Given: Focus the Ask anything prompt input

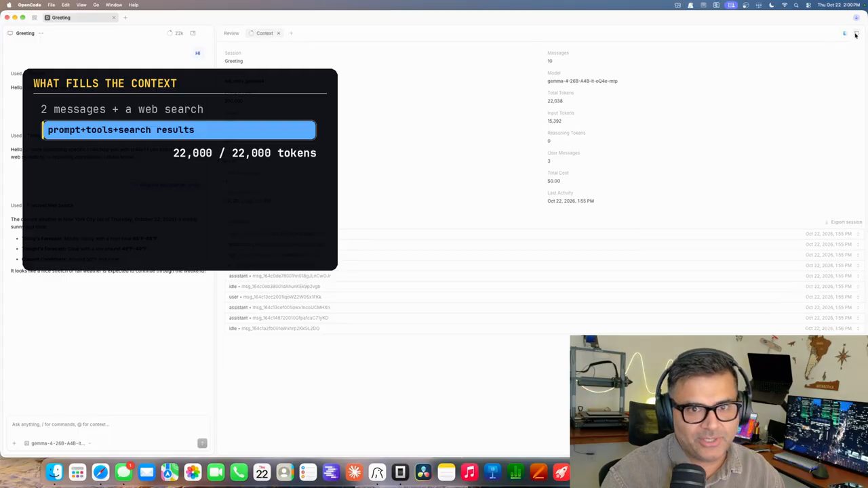Looking at the screenshot, I should click(x=108, y=424).
